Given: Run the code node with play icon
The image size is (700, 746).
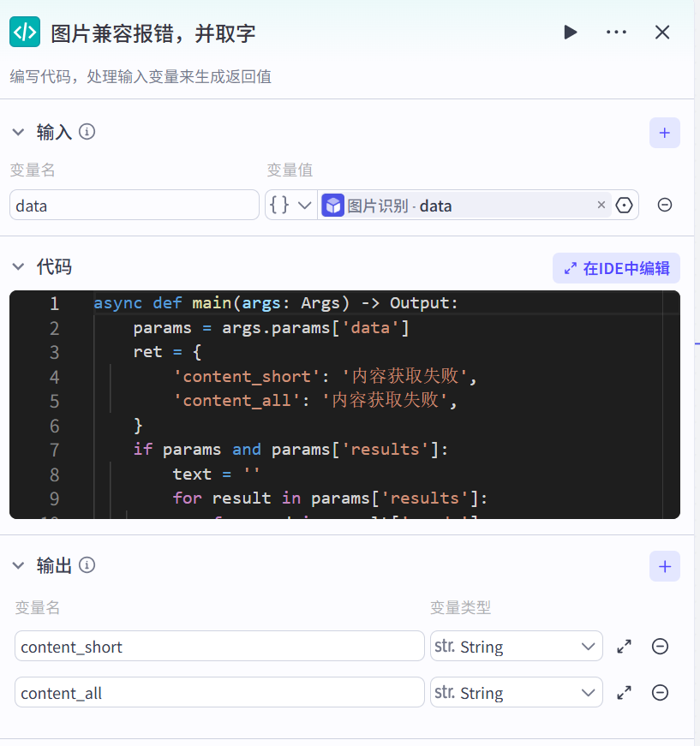Looking at the screenshot, I should 570,33.
